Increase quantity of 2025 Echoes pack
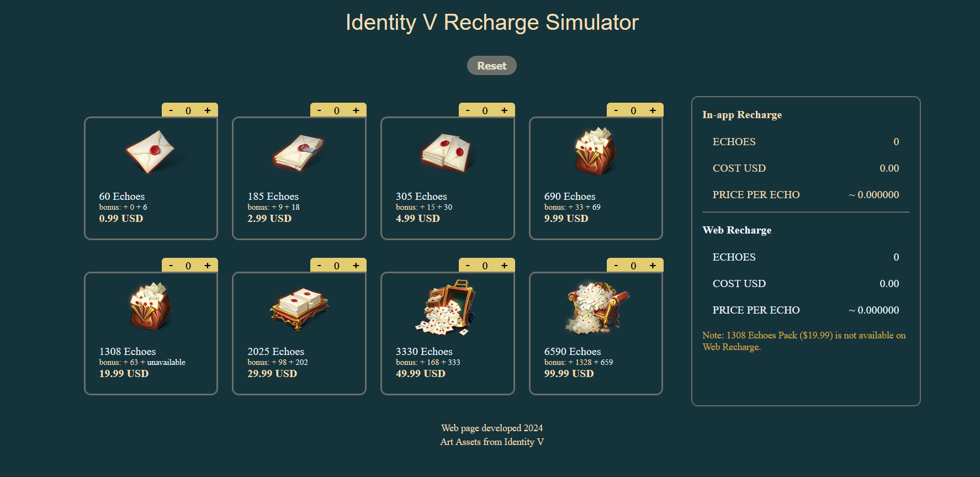980x477 pixels. tap(356, 266)
